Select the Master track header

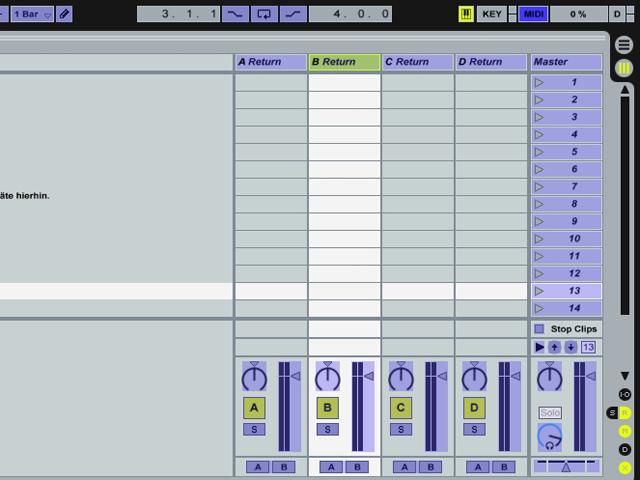[567, 62]
